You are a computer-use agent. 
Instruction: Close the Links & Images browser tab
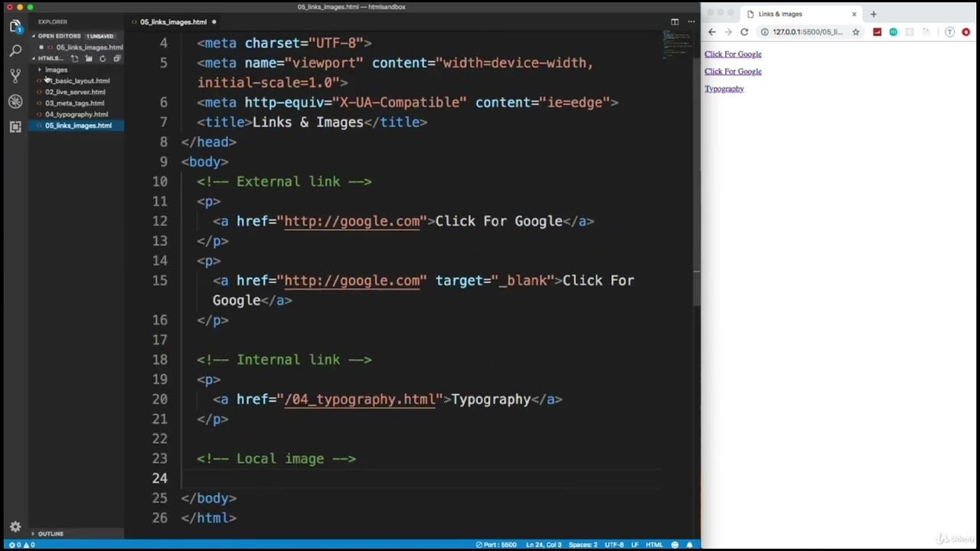click(x=854, y=14)
